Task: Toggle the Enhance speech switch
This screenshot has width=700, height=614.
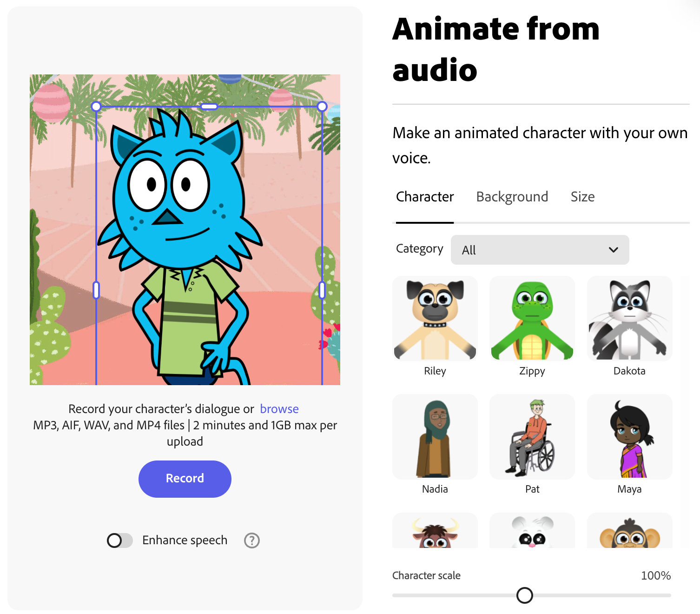Action: (x=120, y=541)
